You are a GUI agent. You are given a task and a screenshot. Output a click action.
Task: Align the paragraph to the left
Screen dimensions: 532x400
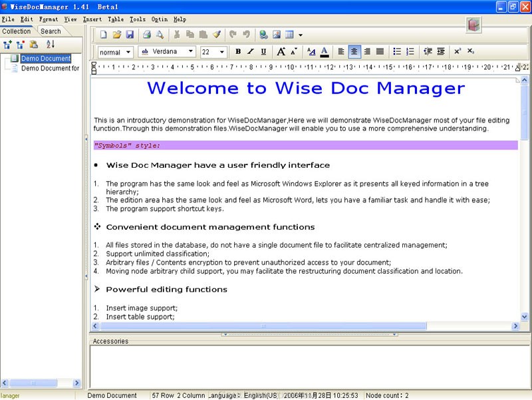tap(341, 51)
